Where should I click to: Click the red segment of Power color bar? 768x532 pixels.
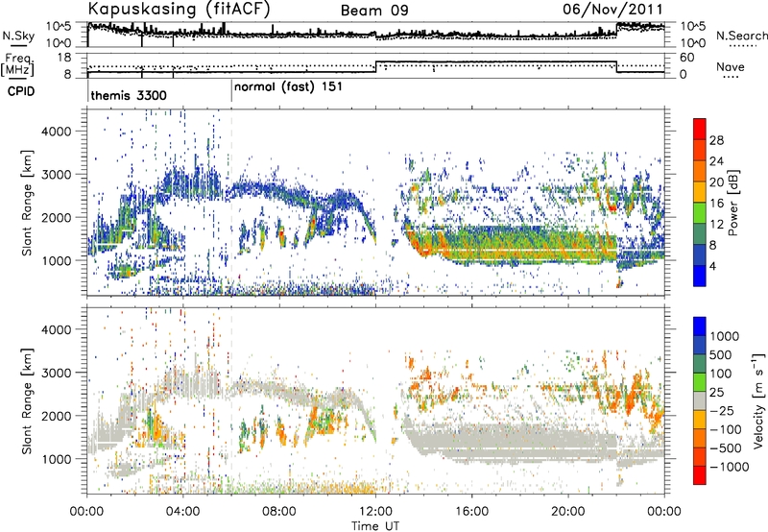700,129
